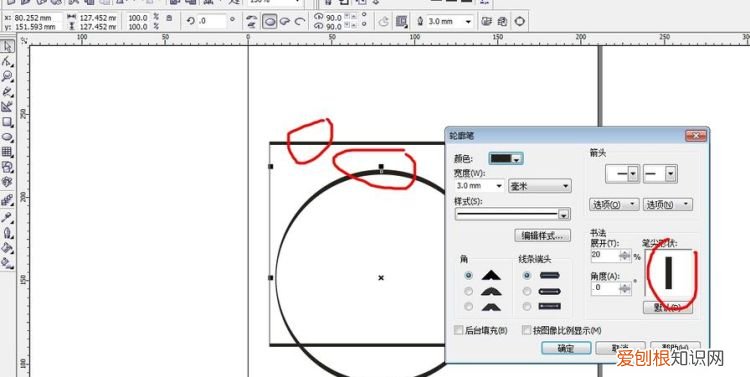This screenshot has height=377, width=750.
Task: Select the Interactive Fill tool in the toolbox
Action: coord(7,263)
